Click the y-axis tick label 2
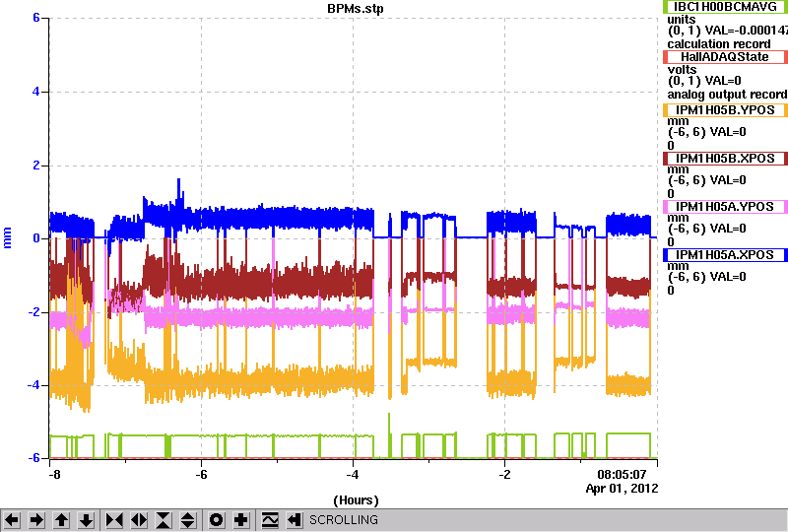This screenshot has width=788, height=532. [36, 166]
